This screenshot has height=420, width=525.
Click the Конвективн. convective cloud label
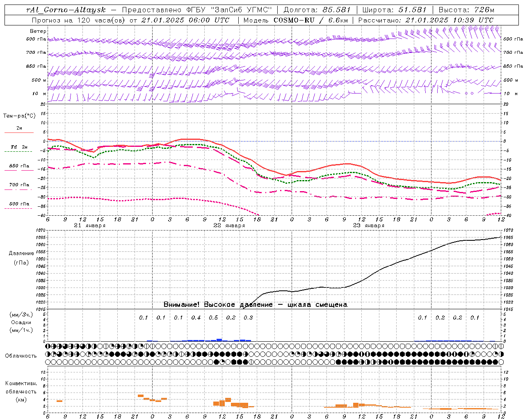(21, 383)
